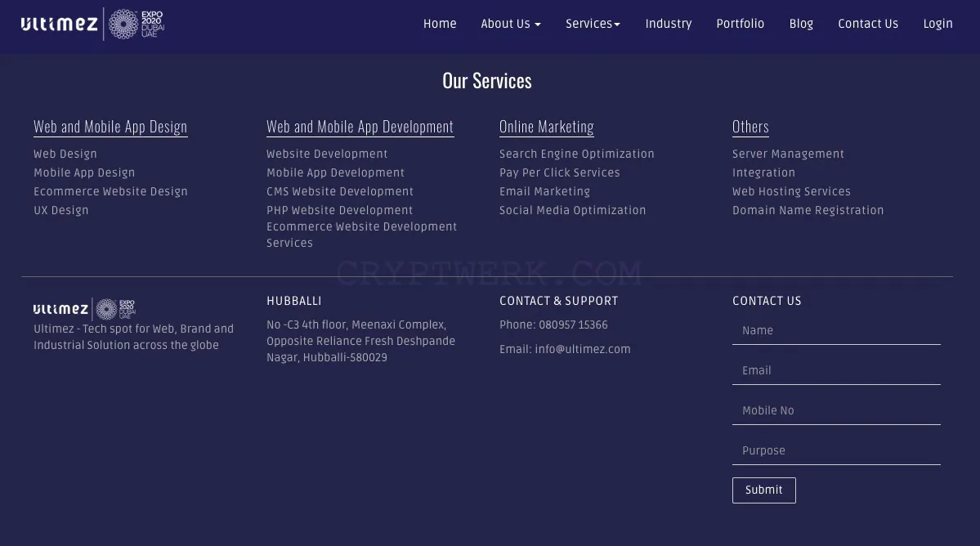This screenshot has height=546, width=980.
Task: Click the info@ultimez.com email address
Action: tap(583, 349)
